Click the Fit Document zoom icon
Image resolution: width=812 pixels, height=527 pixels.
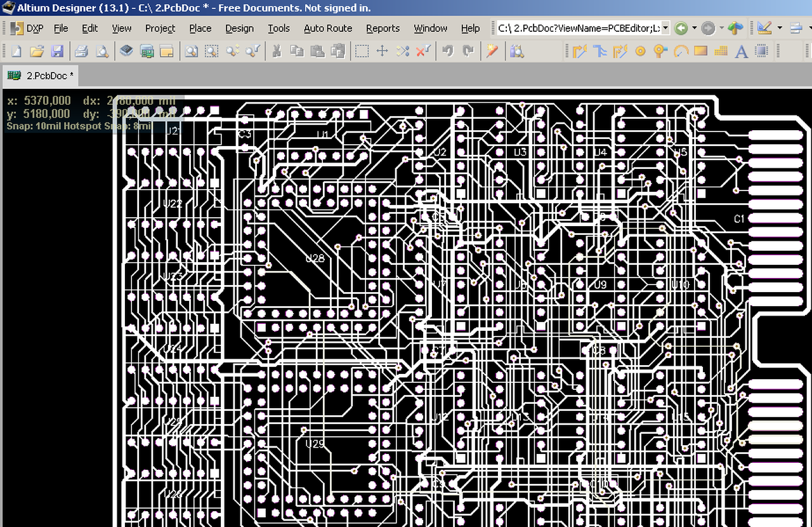[191, 51]
